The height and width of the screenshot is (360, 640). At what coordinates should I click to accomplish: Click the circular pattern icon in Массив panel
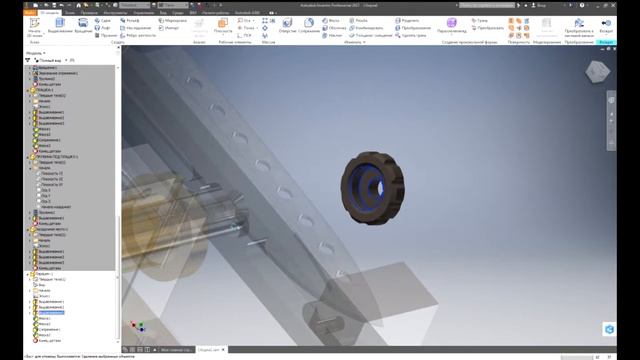265,28
